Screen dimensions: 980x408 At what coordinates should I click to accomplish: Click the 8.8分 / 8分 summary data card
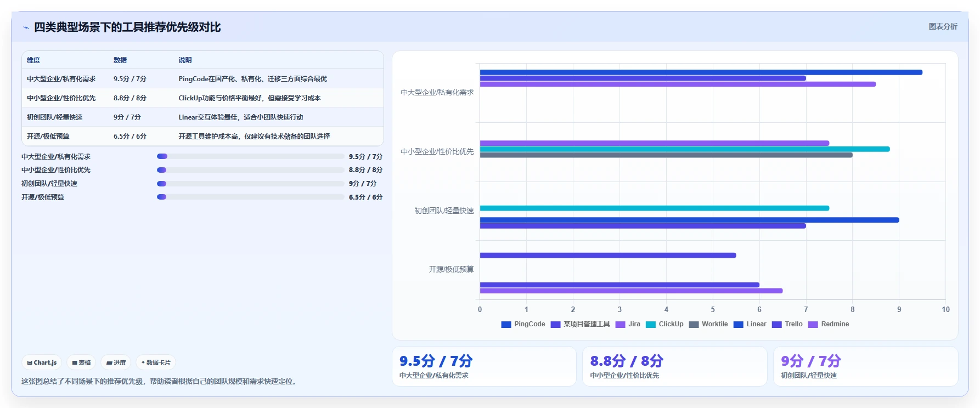674,366
